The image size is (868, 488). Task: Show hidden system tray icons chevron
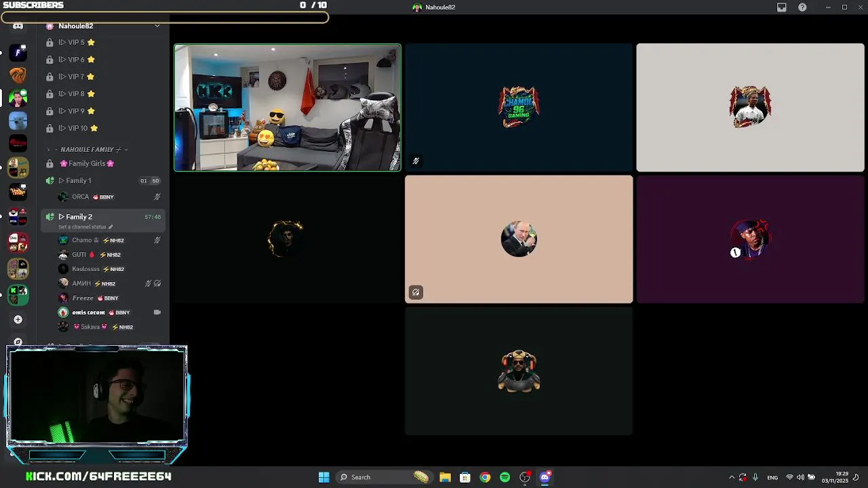click(732, 477)
